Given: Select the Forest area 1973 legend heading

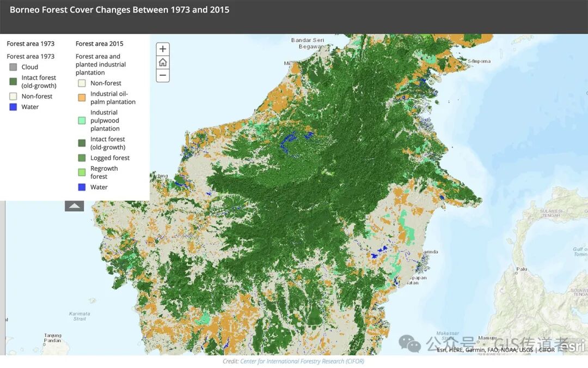Looking at the screenshot, I should [30, 44].
